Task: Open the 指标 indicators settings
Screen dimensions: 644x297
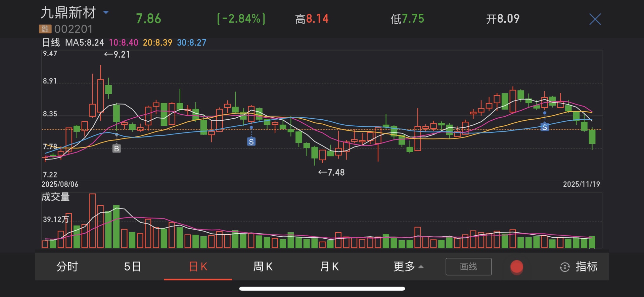Action: [x=587, y=266]
